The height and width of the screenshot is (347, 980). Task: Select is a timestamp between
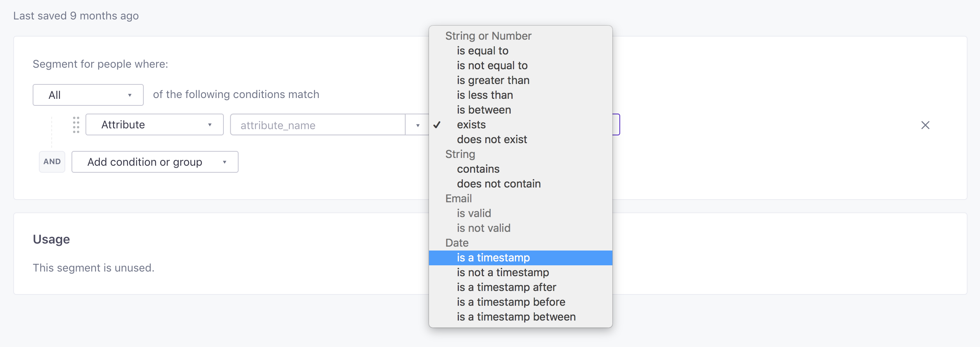point(516,316)
